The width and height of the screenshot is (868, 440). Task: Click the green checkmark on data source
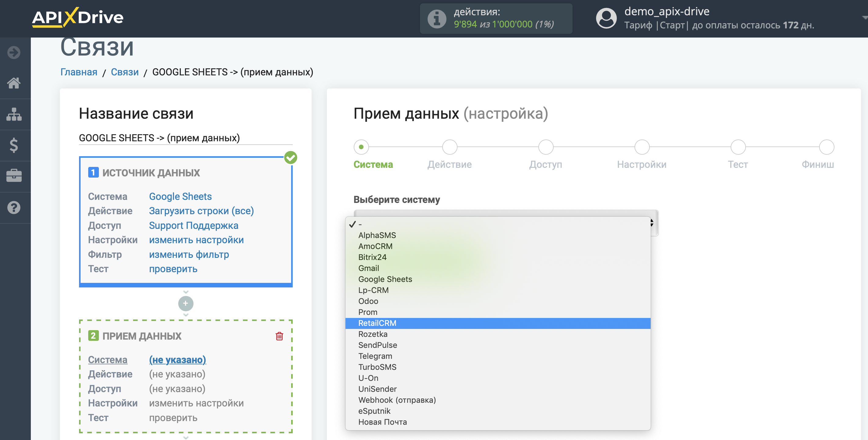[291, 157]
